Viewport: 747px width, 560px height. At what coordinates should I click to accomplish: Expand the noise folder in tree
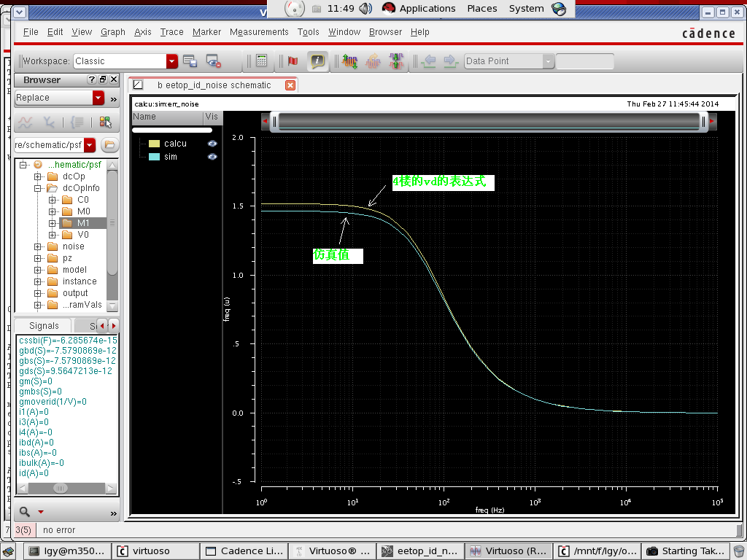[38, 246]
